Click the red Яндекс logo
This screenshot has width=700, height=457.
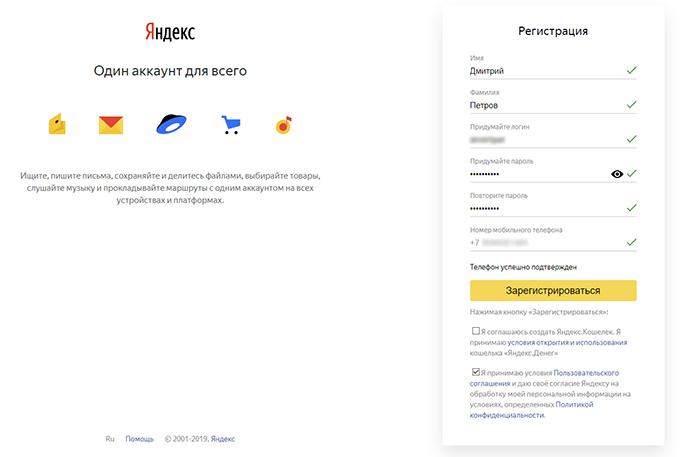click(x=170, y=32)
